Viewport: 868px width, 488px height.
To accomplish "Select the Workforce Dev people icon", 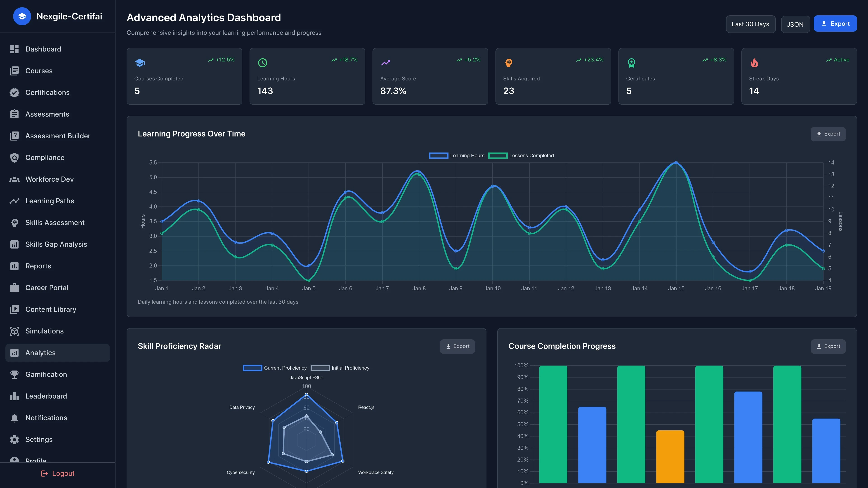I will pyautogui.click(x=14, y=179).
